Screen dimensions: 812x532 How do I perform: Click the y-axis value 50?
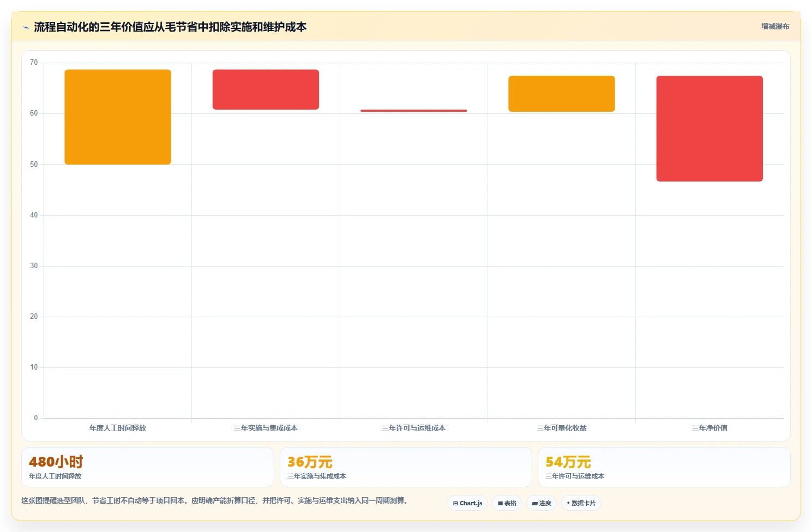[x=34, y=164]
